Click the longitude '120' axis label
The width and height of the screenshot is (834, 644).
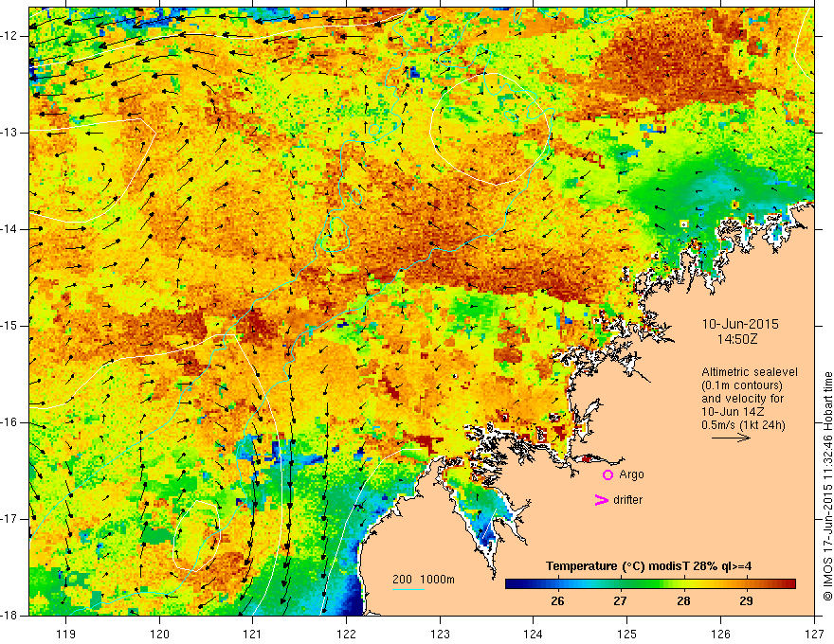[159, 634]
